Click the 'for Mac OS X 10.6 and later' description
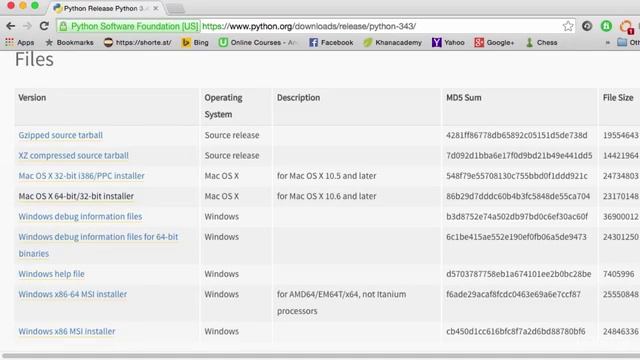The height and width of the screenshot is (360, 640). pos(327,196)
